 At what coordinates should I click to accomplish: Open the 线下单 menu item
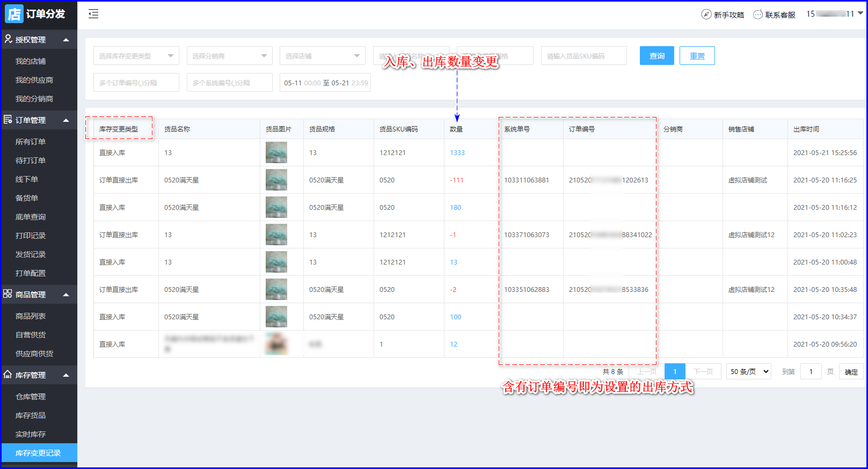pyautogui.click(x=27, y=179)
